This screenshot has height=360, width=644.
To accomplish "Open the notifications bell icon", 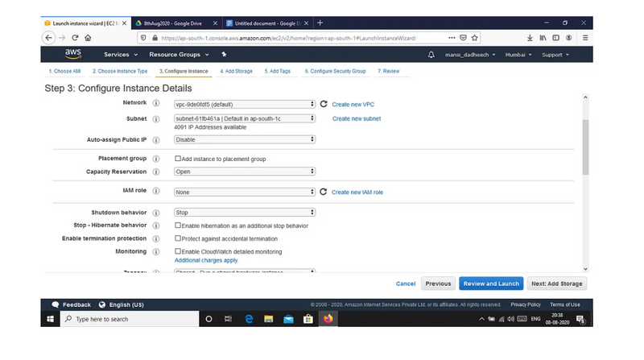I will click(431, 55).
